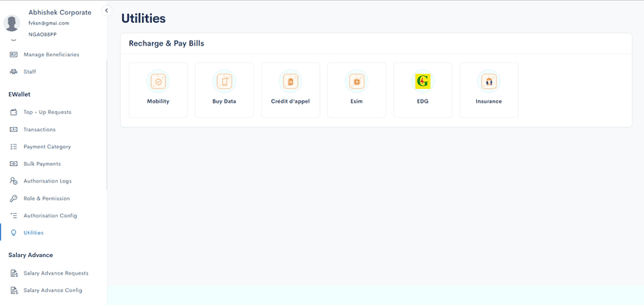Click the Insurance icon

pyautogui.click(x=489, y=81)
